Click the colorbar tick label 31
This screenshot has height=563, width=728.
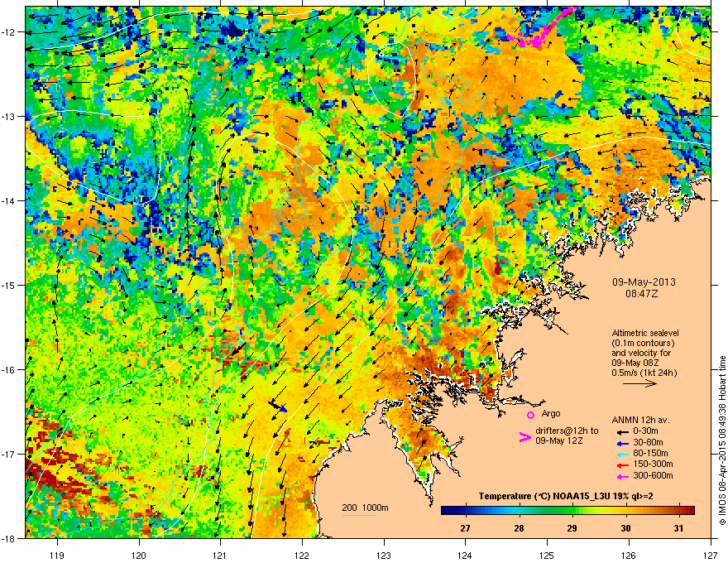[x=678, y=528]
